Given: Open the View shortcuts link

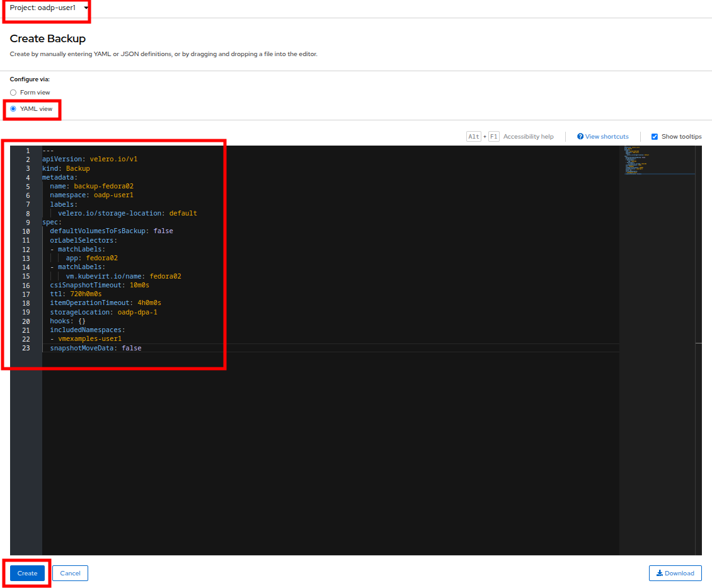Looking at the screenshot, I should click(607, 137).
